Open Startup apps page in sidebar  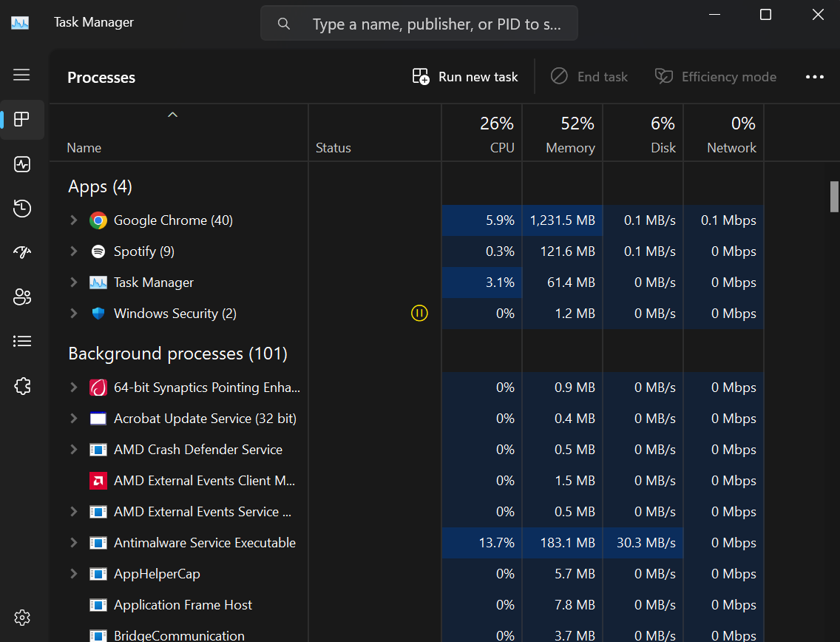click(x=22, y=253)
